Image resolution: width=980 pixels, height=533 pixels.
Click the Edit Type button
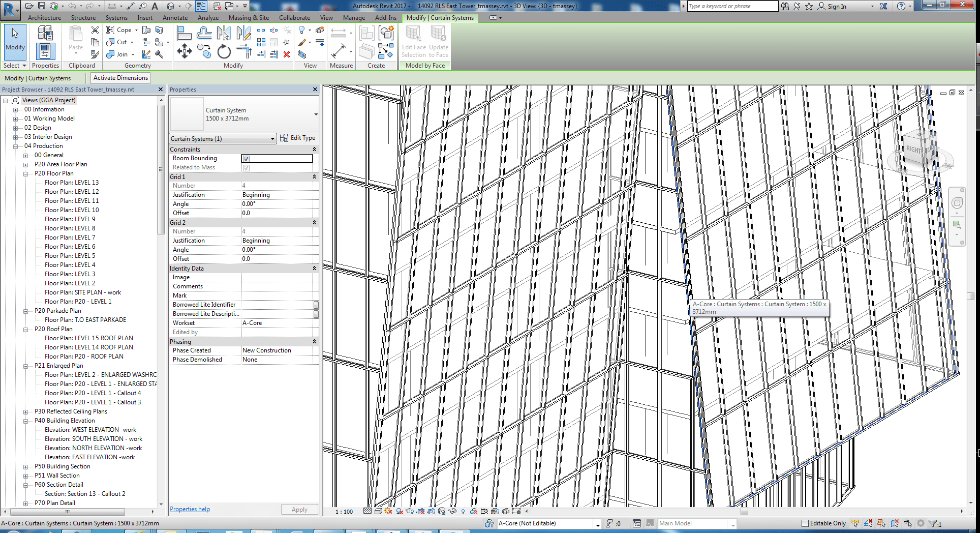click(302, 138)
